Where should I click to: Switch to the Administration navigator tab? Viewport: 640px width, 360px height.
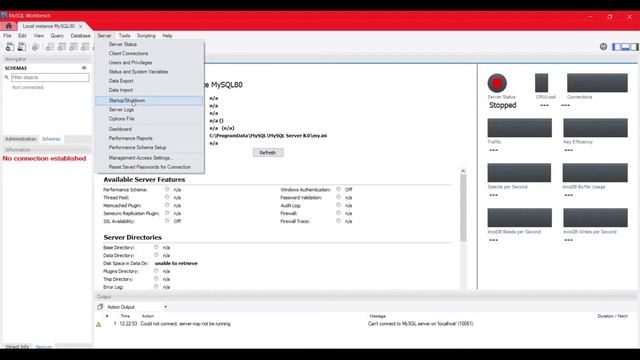(x=20, y=139)
